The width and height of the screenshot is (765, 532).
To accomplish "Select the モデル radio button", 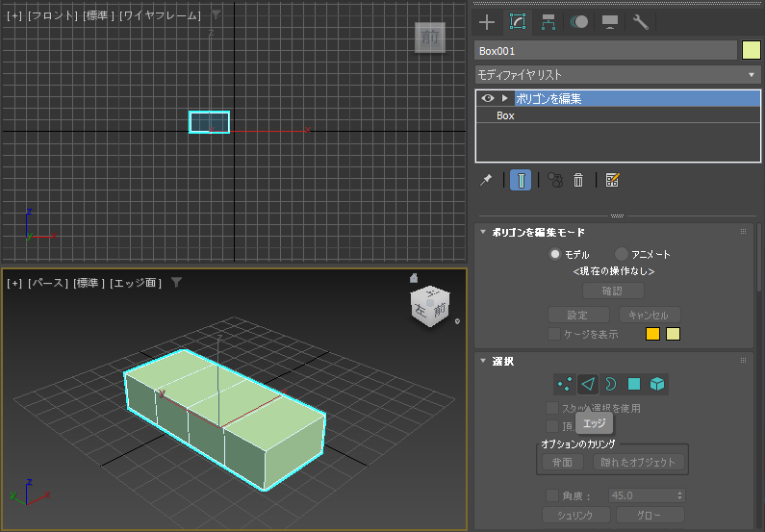I will click(x=554, y=254).
